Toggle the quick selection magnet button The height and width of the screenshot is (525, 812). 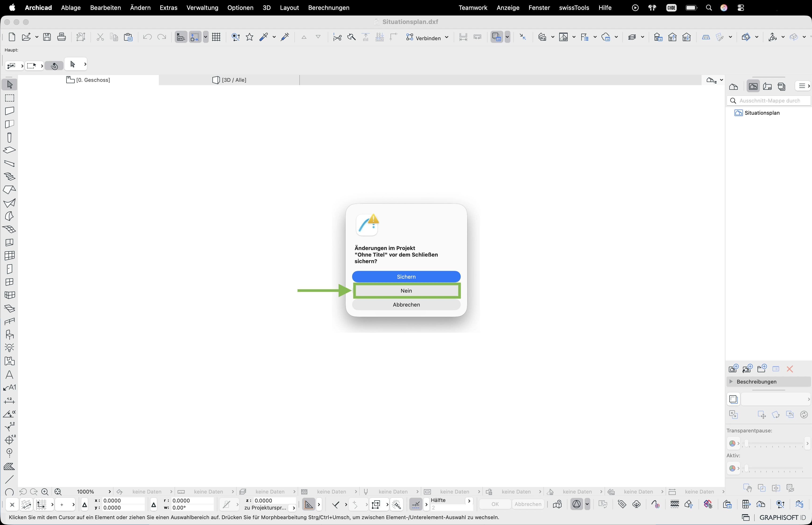click(x=55, y=66)
